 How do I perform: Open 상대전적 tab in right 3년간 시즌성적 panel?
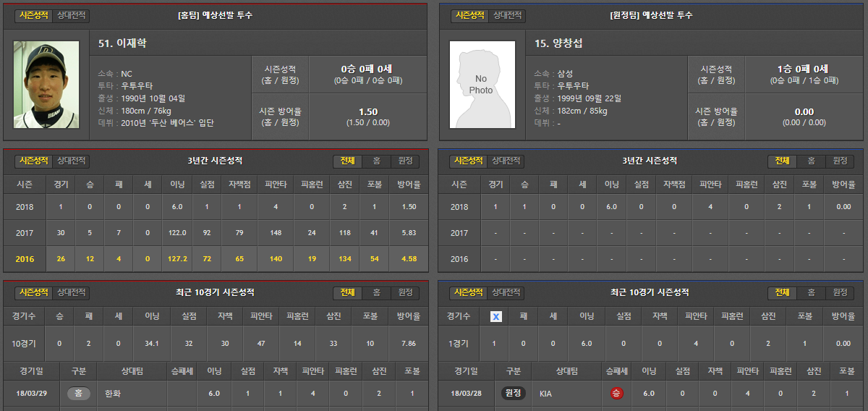click(506, 161)
